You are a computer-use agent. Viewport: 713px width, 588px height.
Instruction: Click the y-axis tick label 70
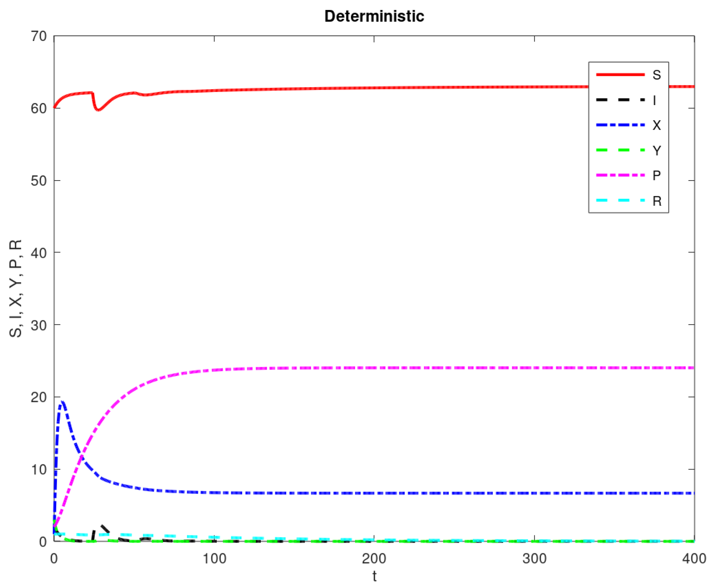point(39,36)
